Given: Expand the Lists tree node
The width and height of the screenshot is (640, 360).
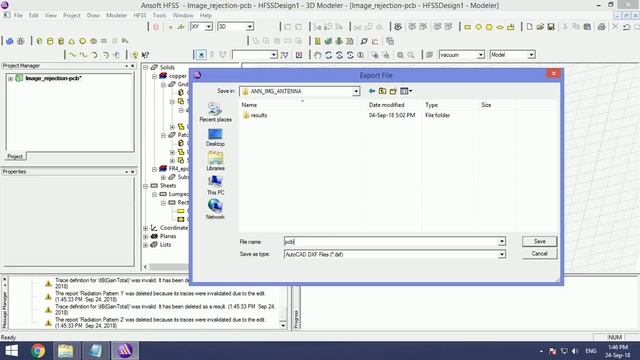Looking at the screenshot, I should tap(146, 245).
